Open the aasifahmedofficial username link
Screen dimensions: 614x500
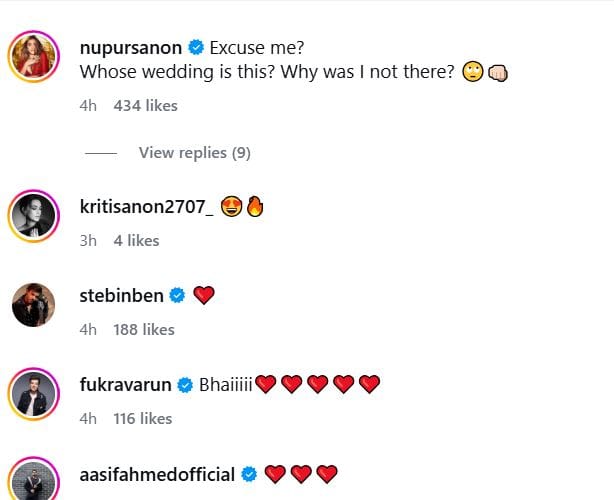[x=157, y=473]
